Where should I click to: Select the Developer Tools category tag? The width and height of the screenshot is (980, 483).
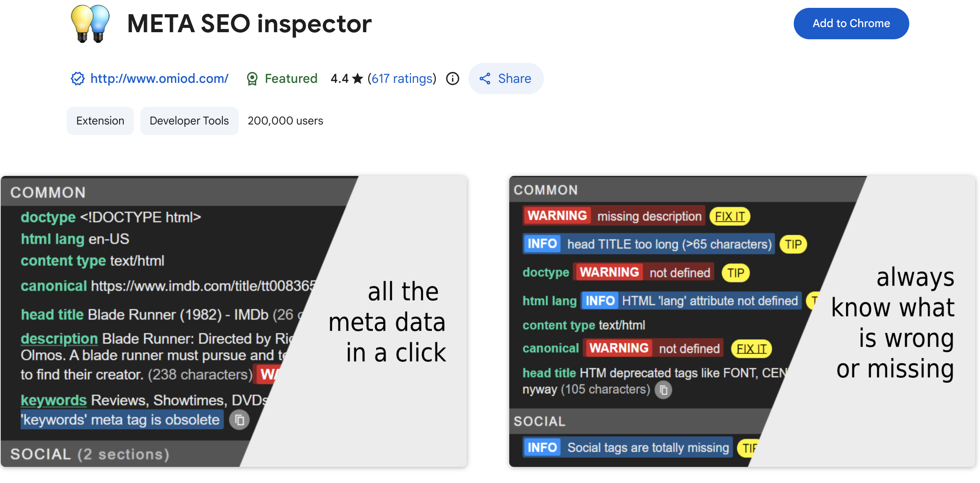[x=189, y=121]
